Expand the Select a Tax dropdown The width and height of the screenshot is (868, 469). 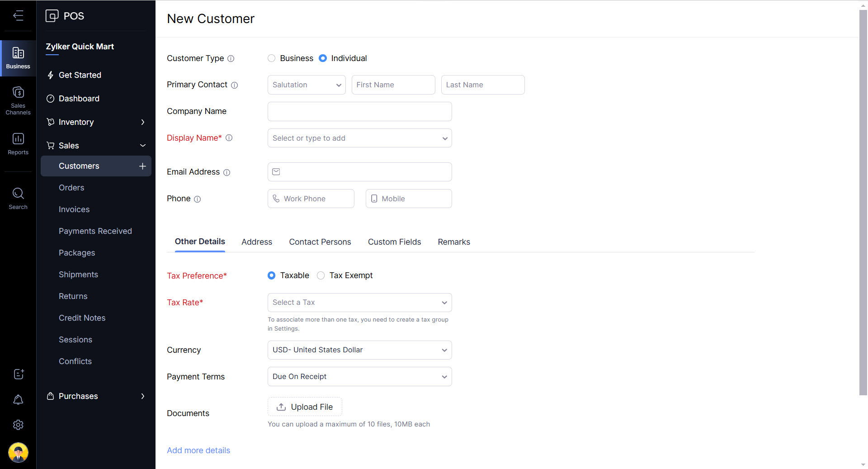pos(359,303)
